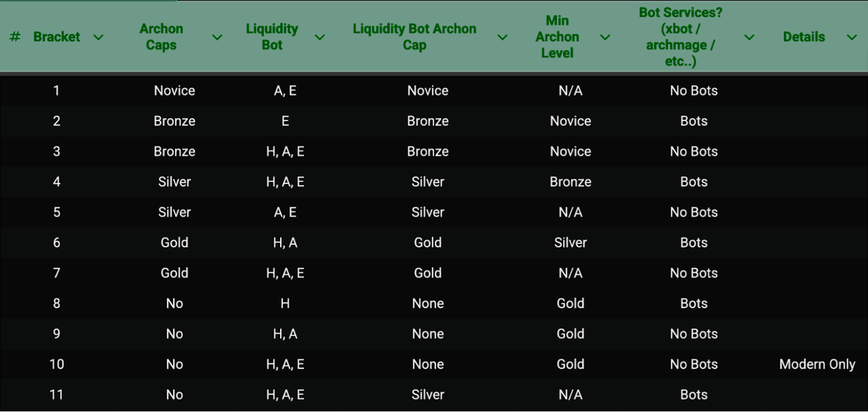Open the Liquidity Bot column dropdown chevron
Image resolution: width=868 pixels, height=412 pixels.
coord(319,37)
